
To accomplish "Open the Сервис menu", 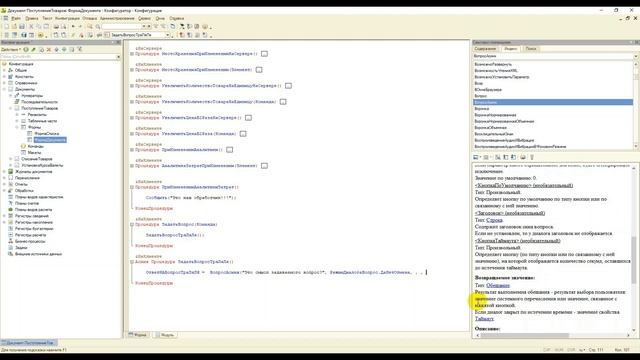I will [x=144, y=18].
